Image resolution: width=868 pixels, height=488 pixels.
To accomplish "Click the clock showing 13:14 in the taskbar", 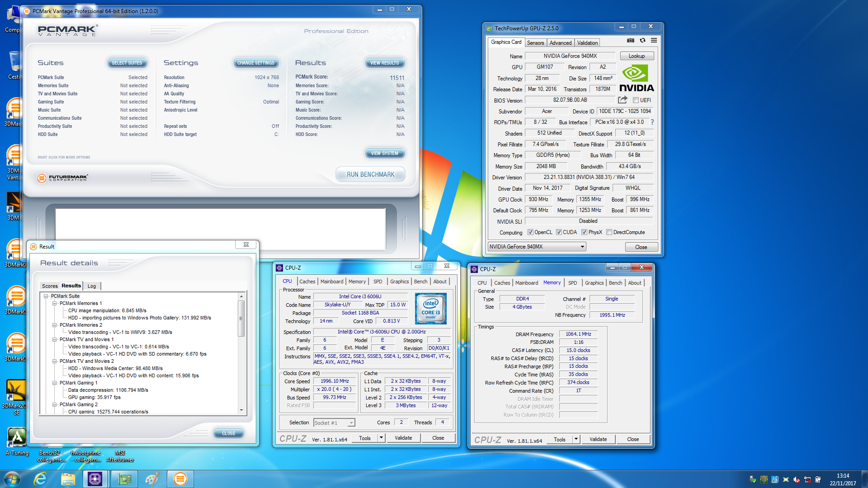I will click(843, 476).
